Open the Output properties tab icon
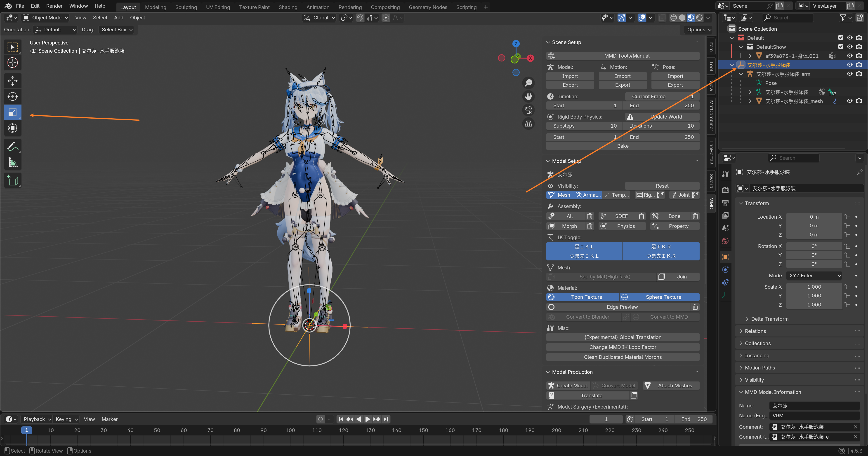 [725, 203]
